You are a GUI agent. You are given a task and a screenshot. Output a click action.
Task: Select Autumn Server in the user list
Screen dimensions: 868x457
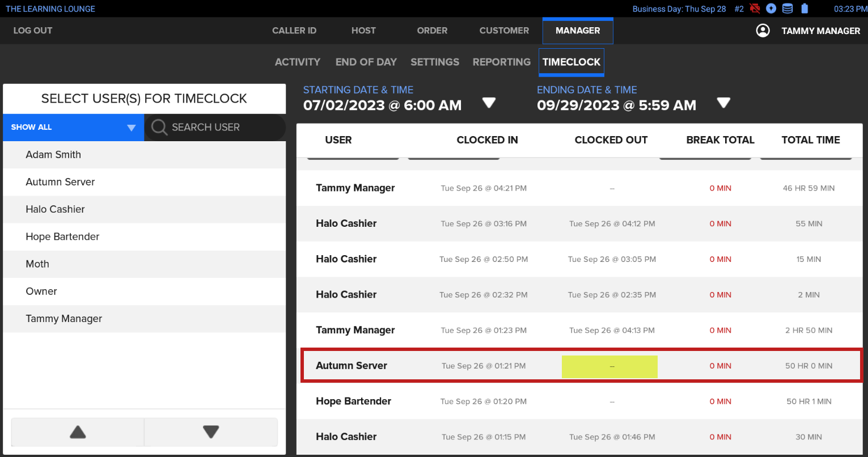pyautogui.click(x=60, y=182)
